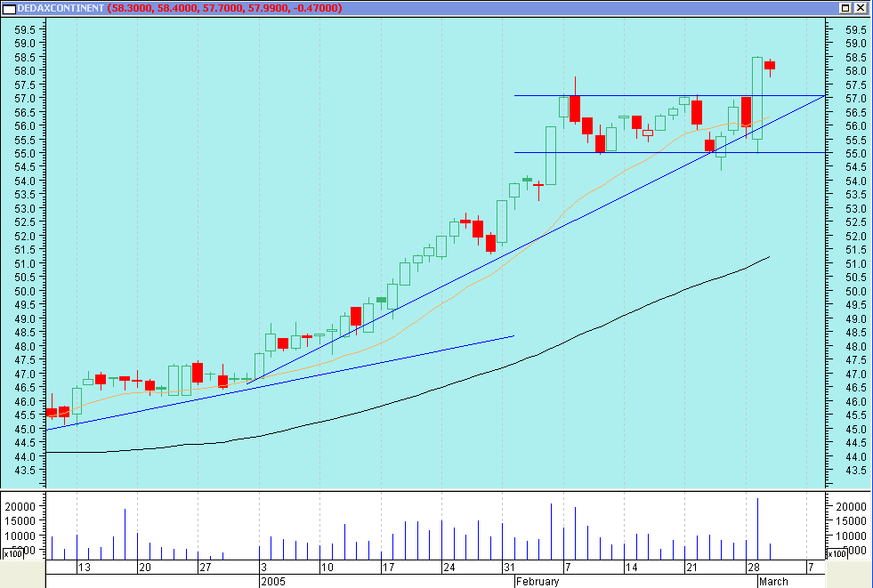Open the chart window system menu icon
The image size is (873, 588).
click(9, 8)
